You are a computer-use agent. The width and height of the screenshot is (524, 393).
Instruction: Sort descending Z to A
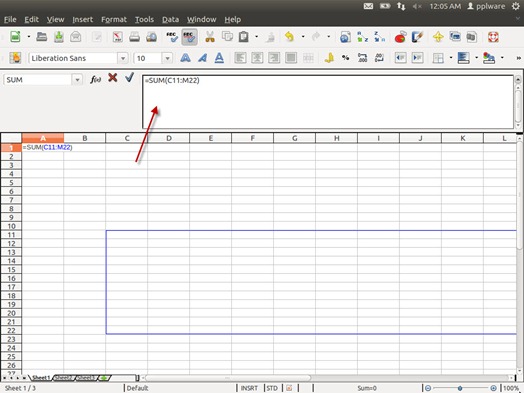379,37
